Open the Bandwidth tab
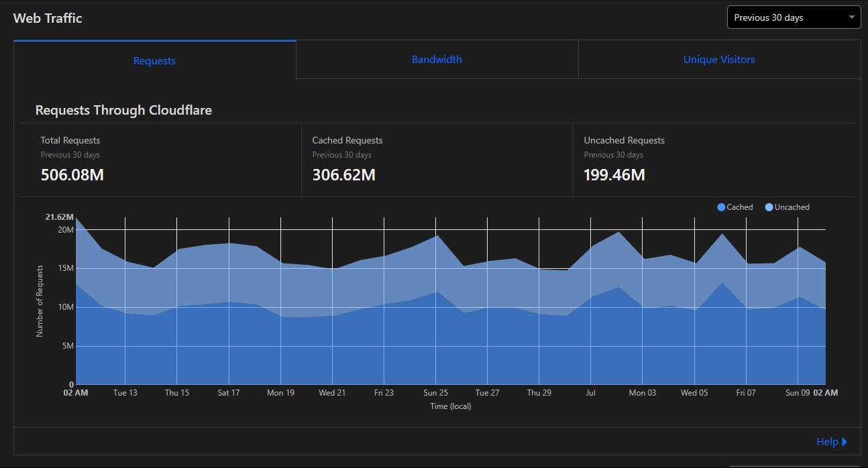 [x=437, y=60]
